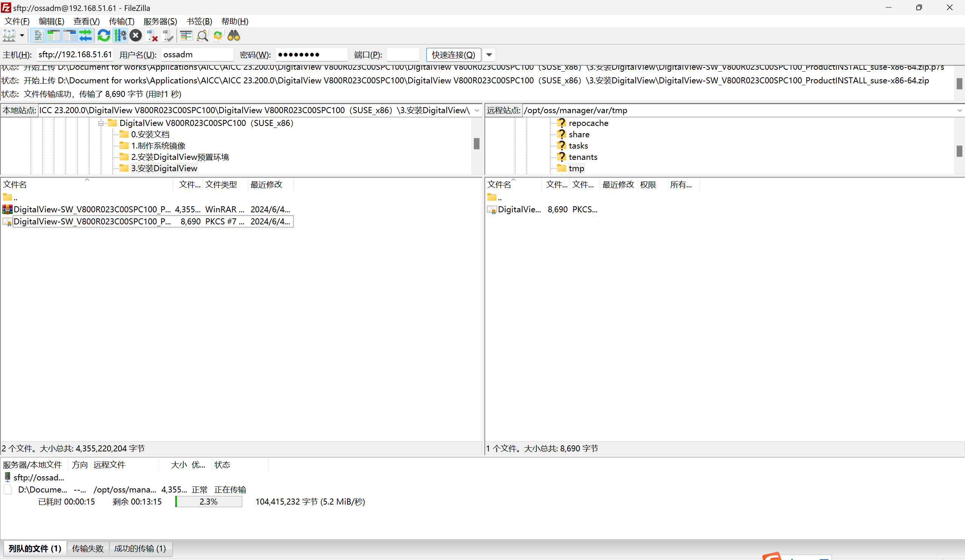The image size is (965, 560).
Task: Open remote parent directory '..' entry
Action: 494,198
